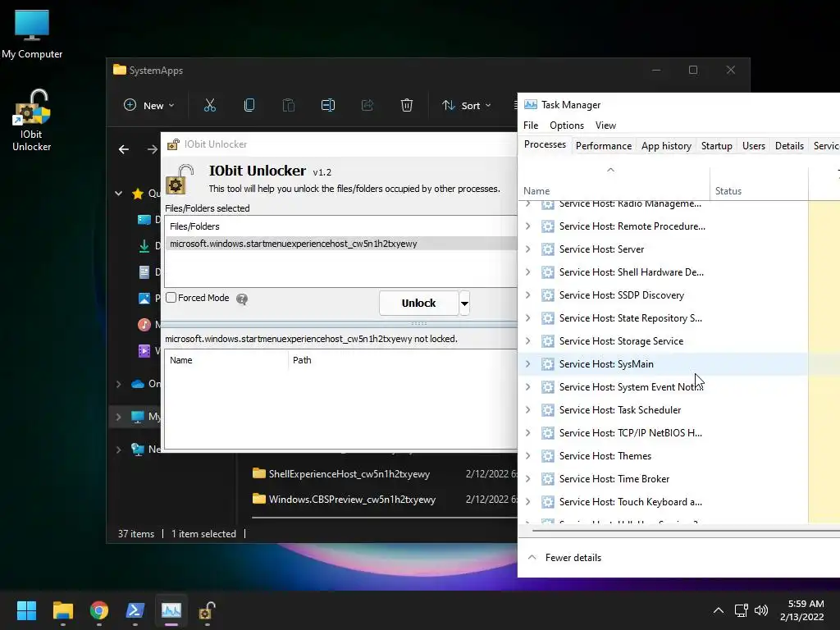Expand Service Host: SSDP Discovery process
Screen dimensions: 840x630
(527, 295)
